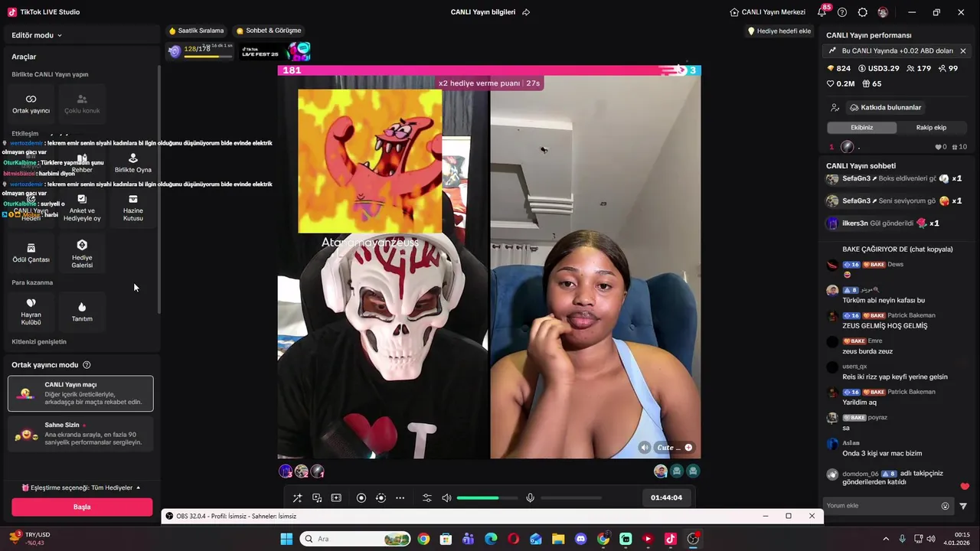Open the Hediye Galerisi tool

tap(82, 253)
